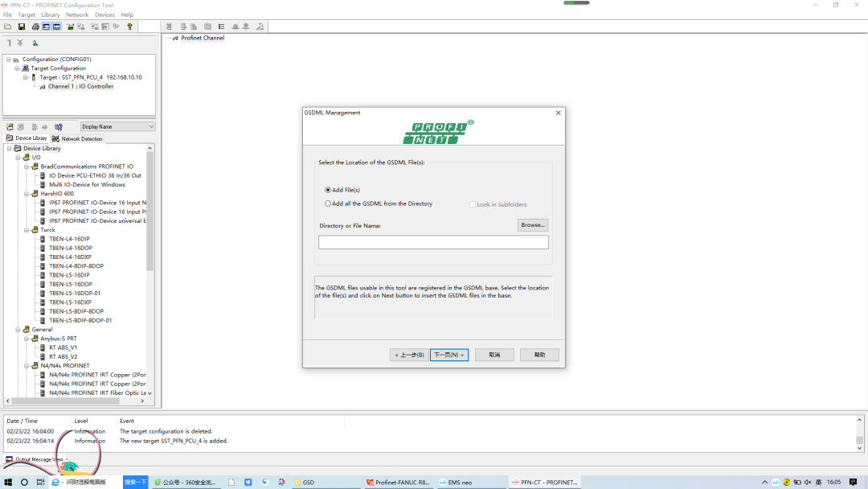Open a configuration file using the folder icon

click(x=8, y=26)
